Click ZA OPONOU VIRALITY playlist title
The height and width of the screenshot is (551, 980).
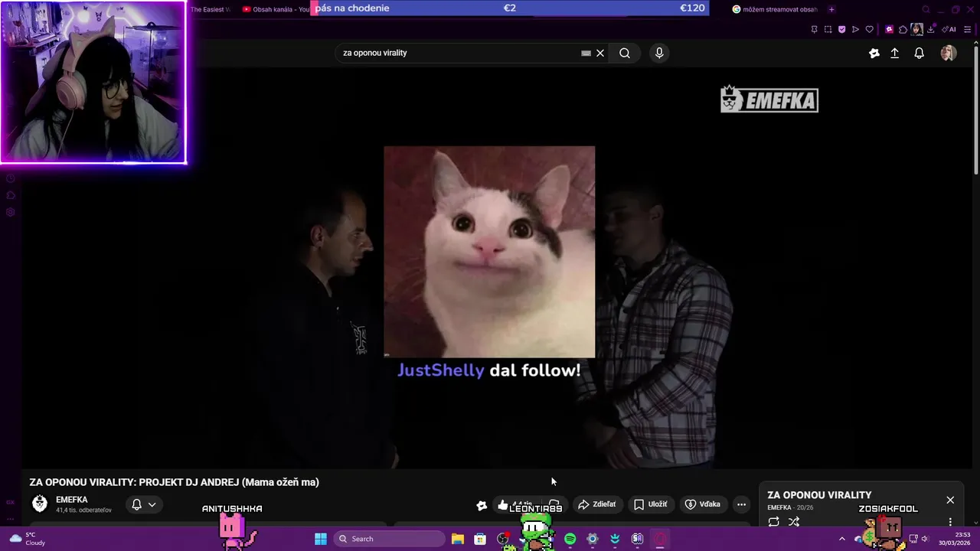pyautogui.click(x=819, y=495)
